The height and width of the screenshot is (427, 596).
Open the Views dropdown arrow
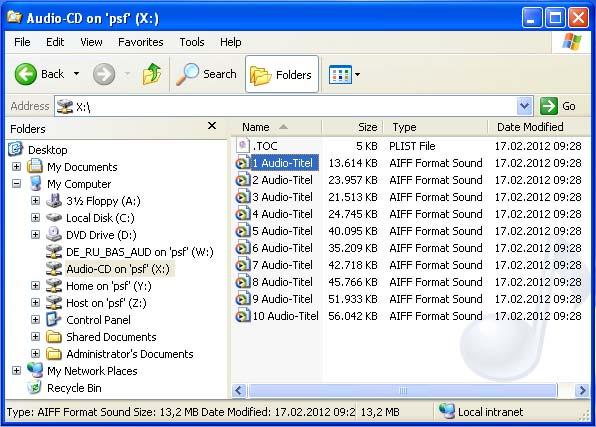[357, 74]
